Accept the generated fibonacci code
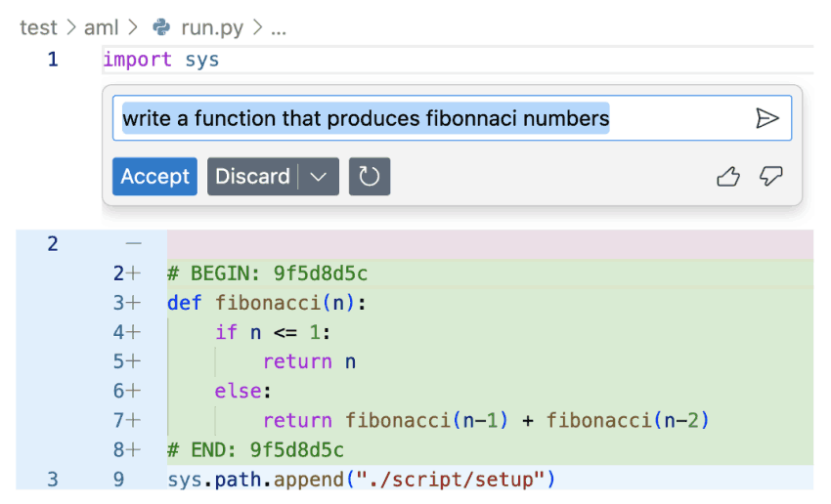 (154, 176)
